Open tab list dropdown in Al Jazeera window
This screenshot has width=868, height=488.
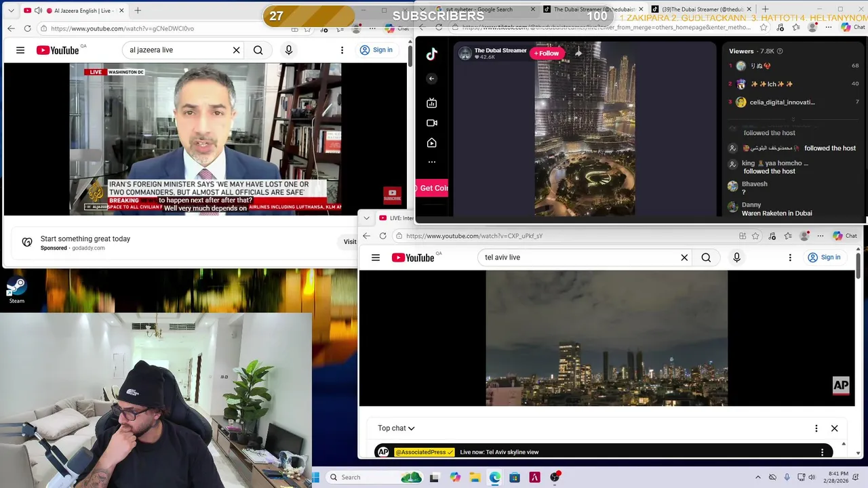(11, 11)
